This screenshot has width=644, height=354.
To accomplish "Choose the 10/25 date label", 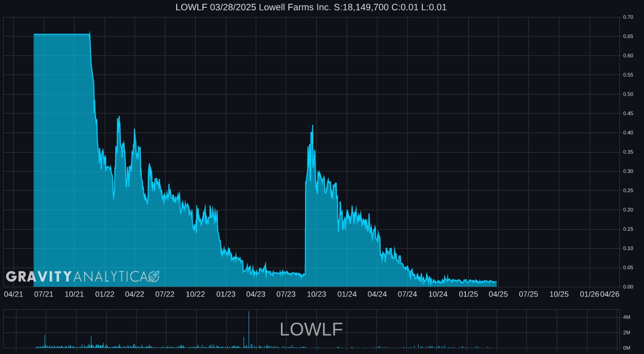I will [x=559, y=294].
